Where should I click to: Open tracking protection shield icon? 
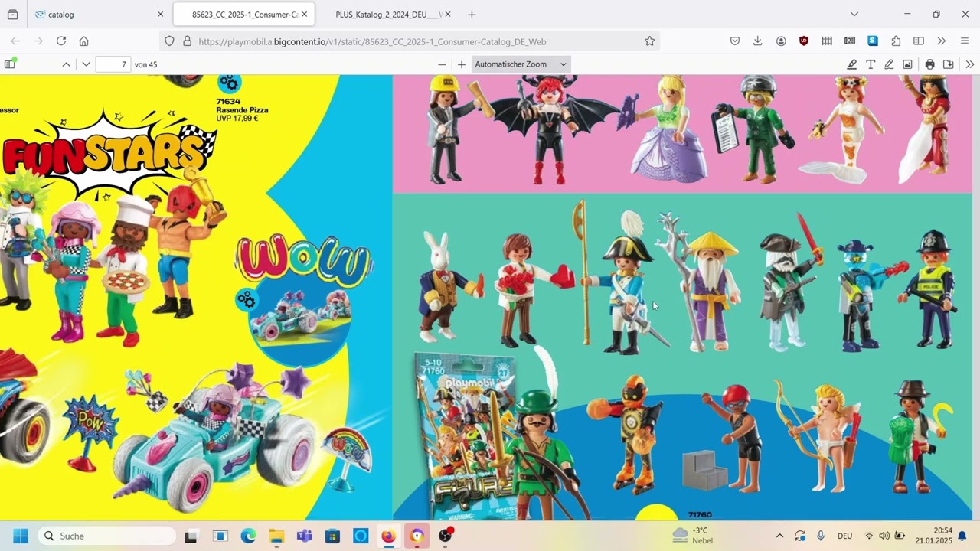(169, 41)
